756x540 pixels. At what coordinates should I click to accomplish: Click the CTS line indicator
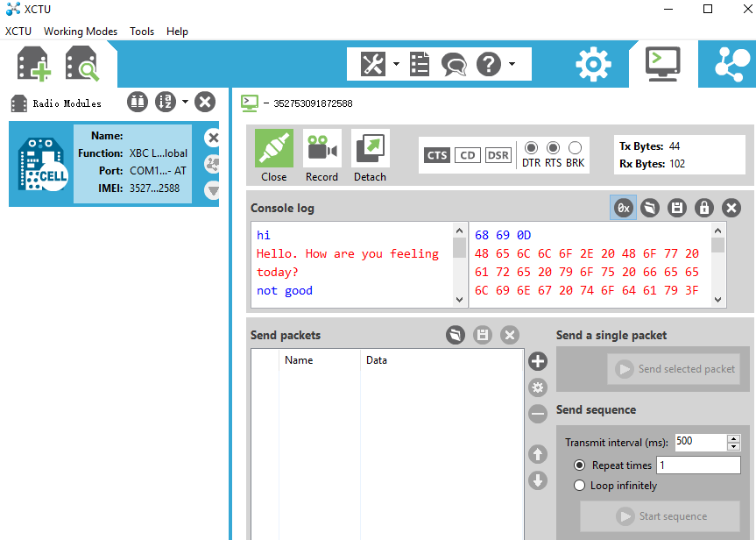437,155
